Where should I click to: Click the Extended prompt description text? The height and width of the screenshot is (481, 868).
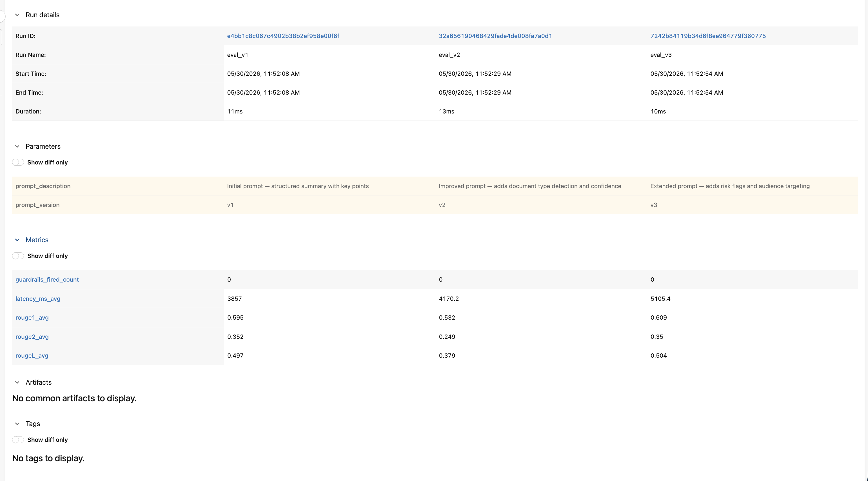click(730, 186)
